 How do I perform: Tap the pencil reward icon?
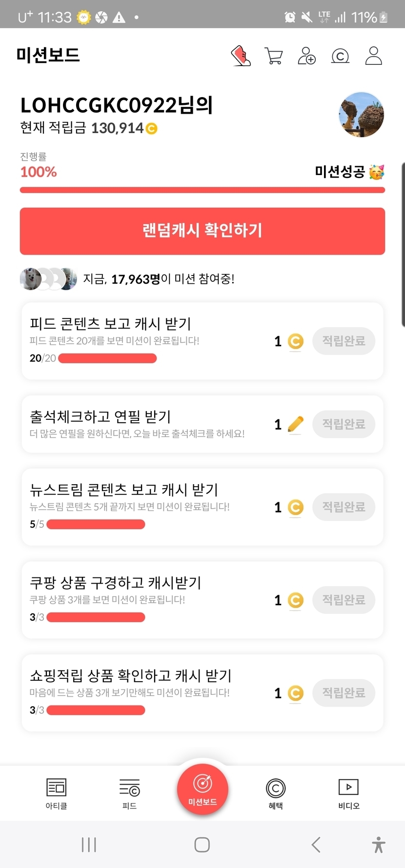point(295,424)
